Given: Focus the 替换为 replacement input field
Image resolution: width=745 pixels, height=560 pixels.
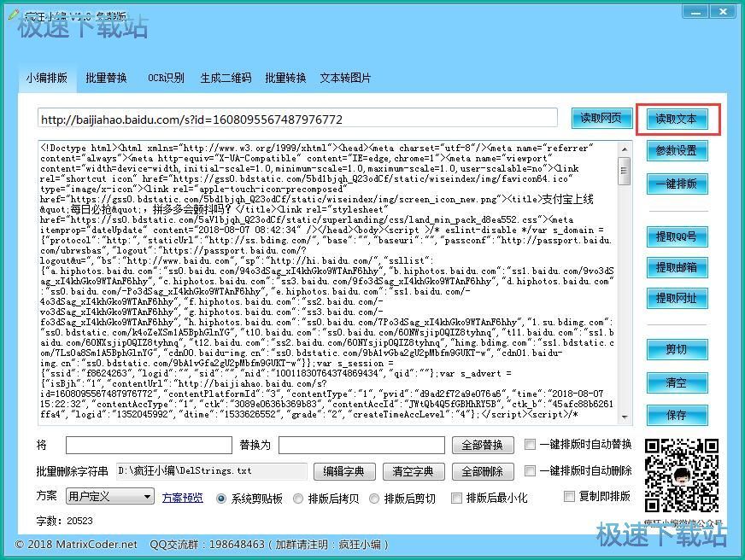Looking at the screenshot, I should (361, 445).
